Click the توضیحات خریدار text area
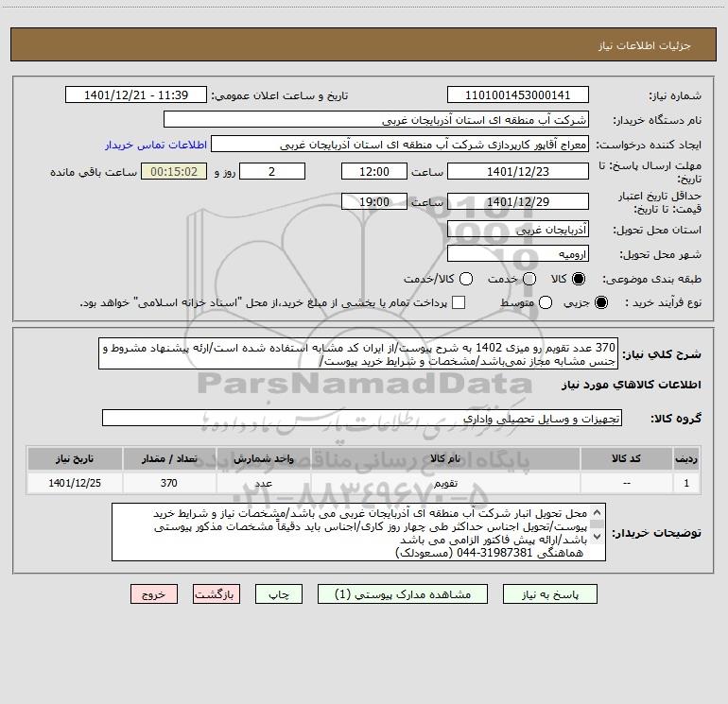 [x=358, y=532]
